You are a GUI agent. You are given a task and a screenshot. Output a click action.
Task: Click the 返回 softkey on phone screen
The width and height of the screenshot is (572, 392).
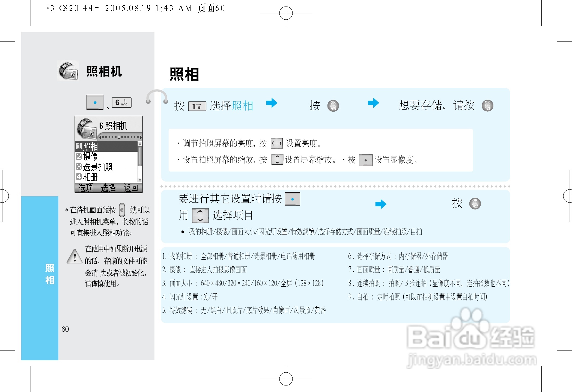coord(130,188)
